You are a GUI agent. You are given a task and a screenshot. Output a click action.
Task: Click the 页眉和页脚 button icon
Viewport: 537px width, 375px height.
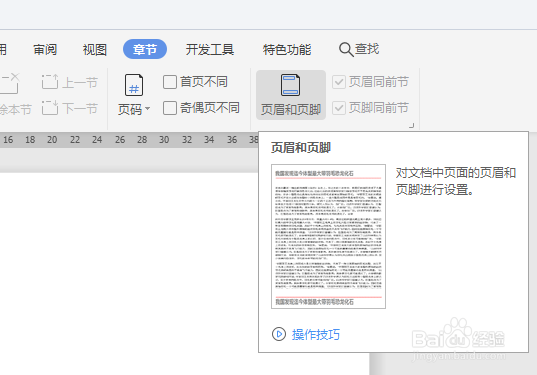pos(290,85)
